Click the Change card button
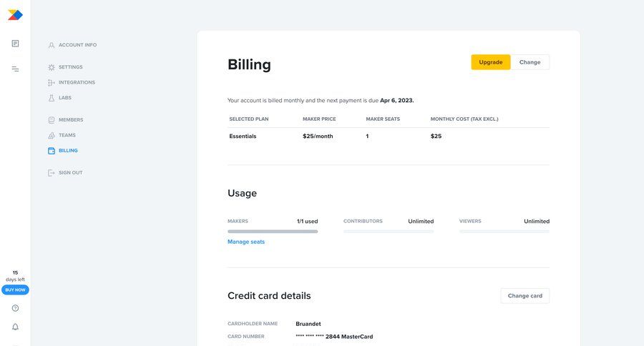 pyautogui.click(x=525, y=295)
